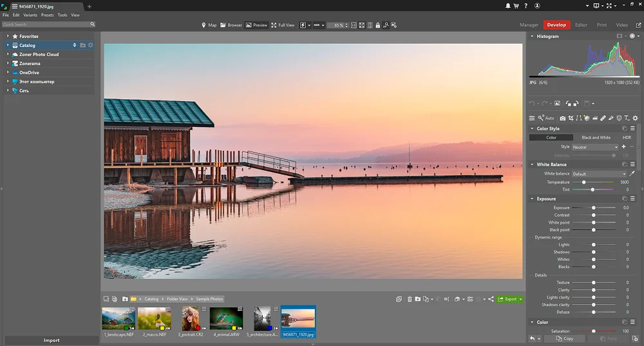644x346 pixels.
Task: Show the original image comparison icon
Action: coord(557,104)
